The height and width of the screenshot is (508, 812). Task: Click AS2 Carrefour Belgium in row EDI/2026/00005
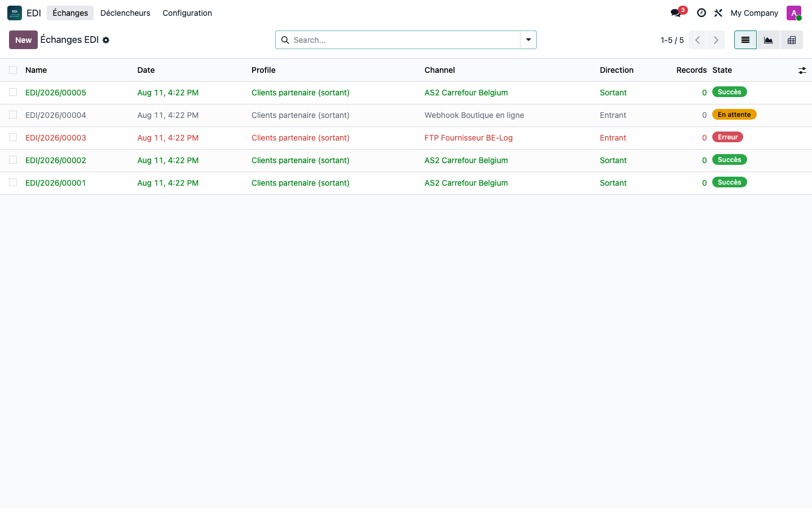[x=466, y=93]
